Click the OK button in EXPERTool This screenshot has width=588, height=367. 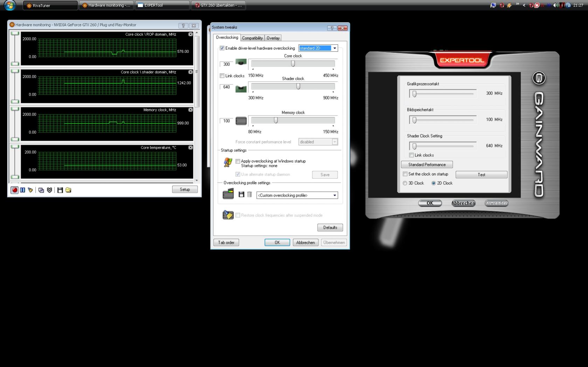click(x=430, y=203)
